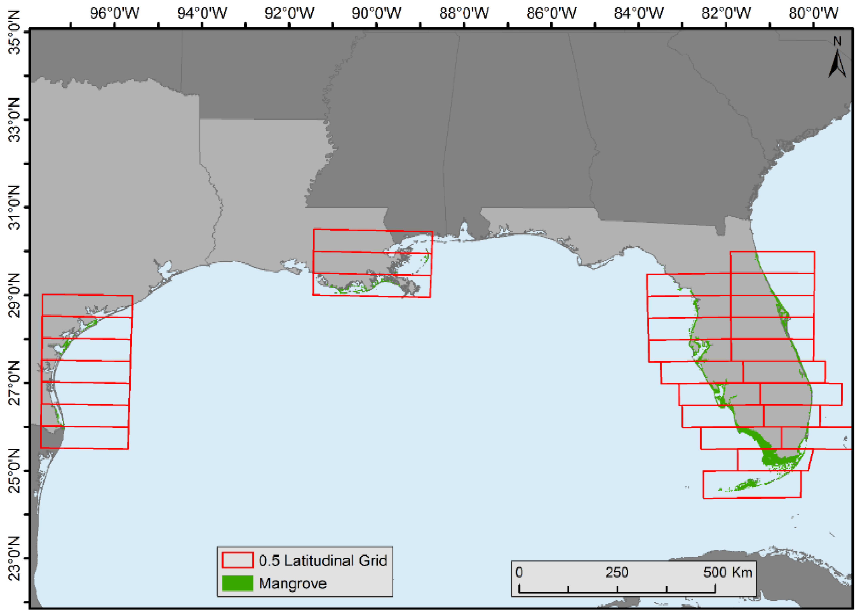The image size is (861, 616).
Task: Select the green Mangrove legend swatch
Action: 238,583
